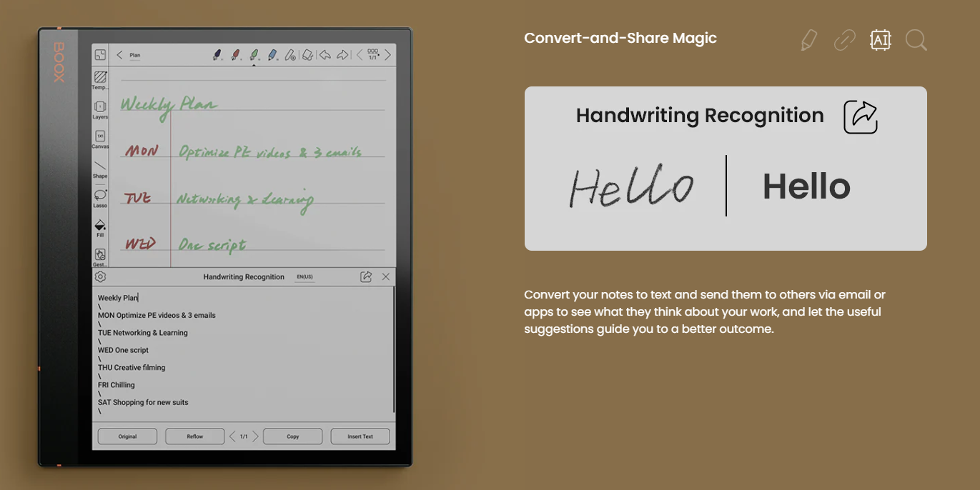Open handwriting recognition settings gear
Image resolution: width=980 pixels, height=490 pixels.
tap(101, 277)
